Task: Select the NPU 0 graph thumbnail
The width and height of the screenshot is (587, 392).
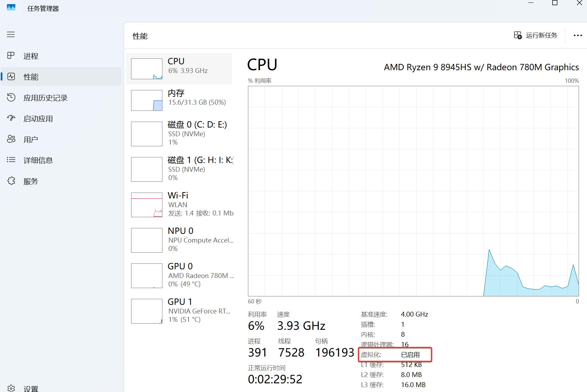Action: pos(147,240)
